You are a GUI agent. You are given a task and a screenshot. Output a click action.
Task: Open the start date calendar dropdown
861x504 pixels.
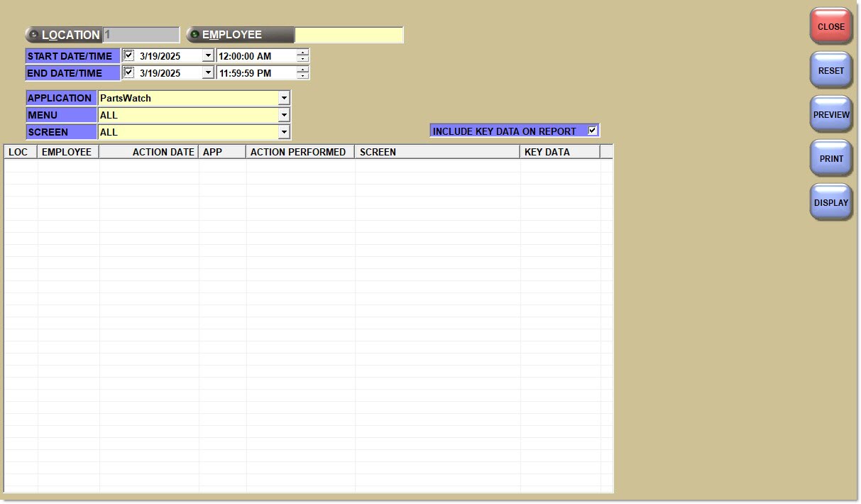click(x=208, y=55)
